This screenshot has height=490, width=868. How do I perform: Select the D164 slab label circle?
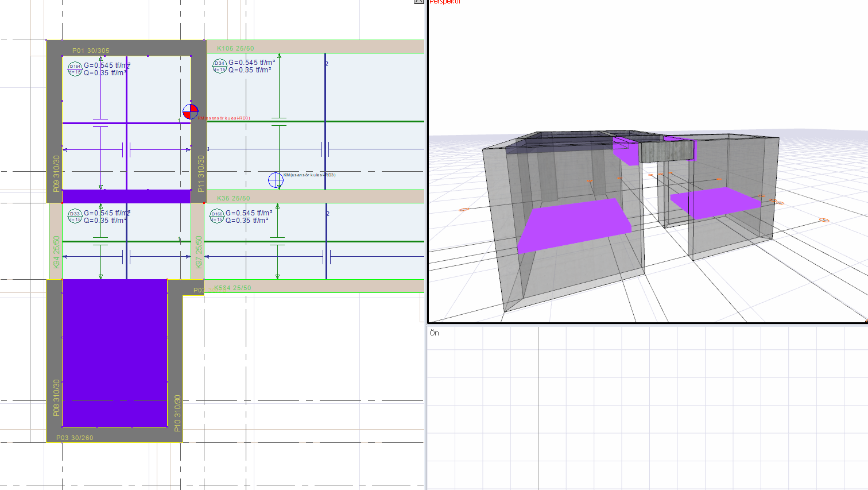pos(75,69)
